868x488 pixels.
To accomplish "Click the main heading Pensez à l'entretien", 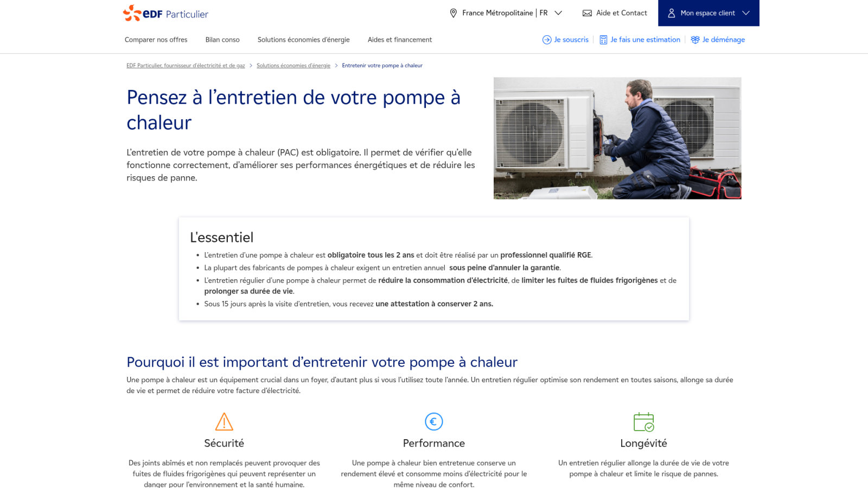I will tap(293, 110).
